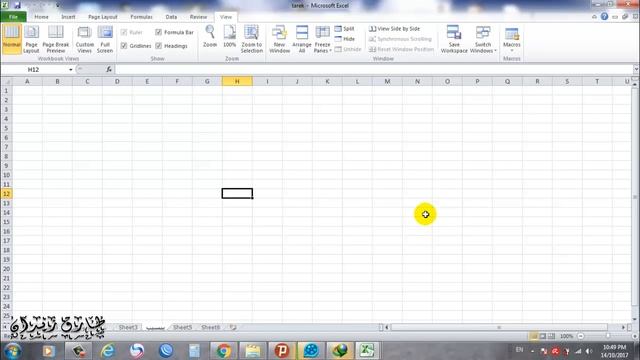This screenshot has height=360, width=640.
Task: Click the selected cell H12
Action: pyautogui.click(x=237, y=193)
